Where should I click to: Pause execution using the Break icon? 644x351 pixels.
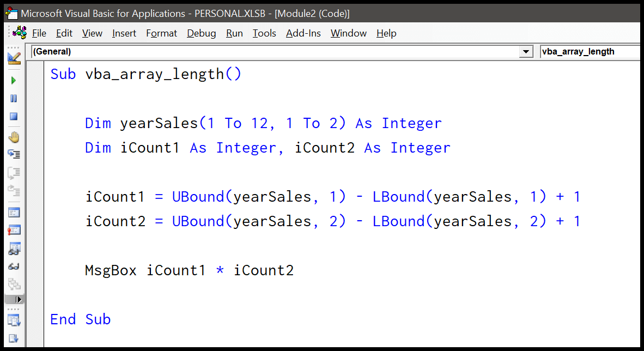click(14, 99)
